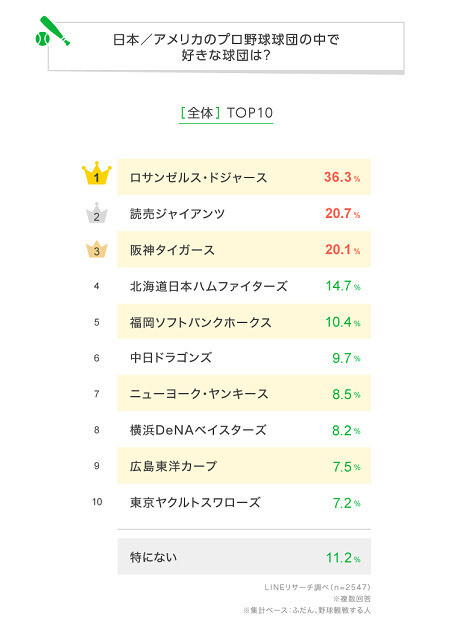The image size is (451, 640).
Task: Click the 東京ヤクルトスワローズ entry
Action: click(x=195, y=502)
